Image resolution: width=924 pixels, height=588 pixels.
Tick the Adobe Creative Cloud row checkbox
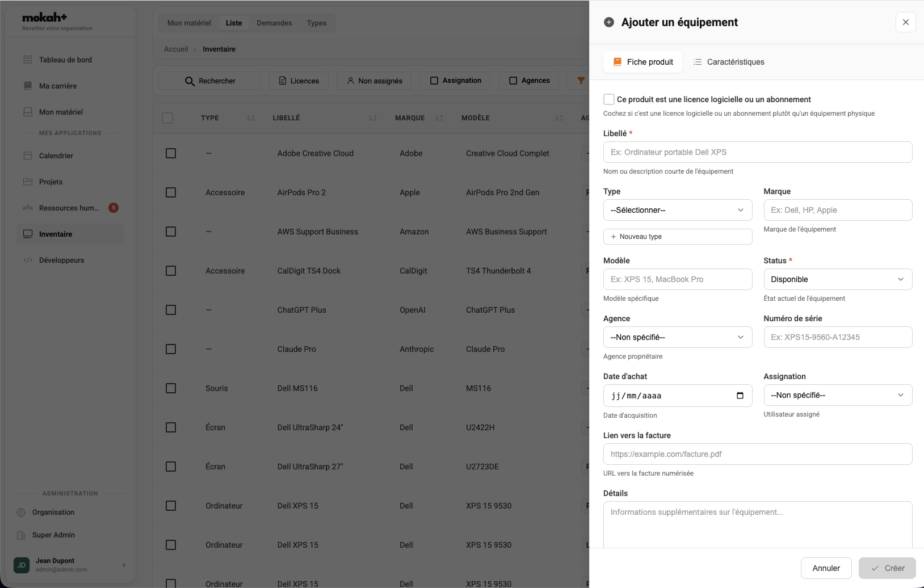click(171, 153)
